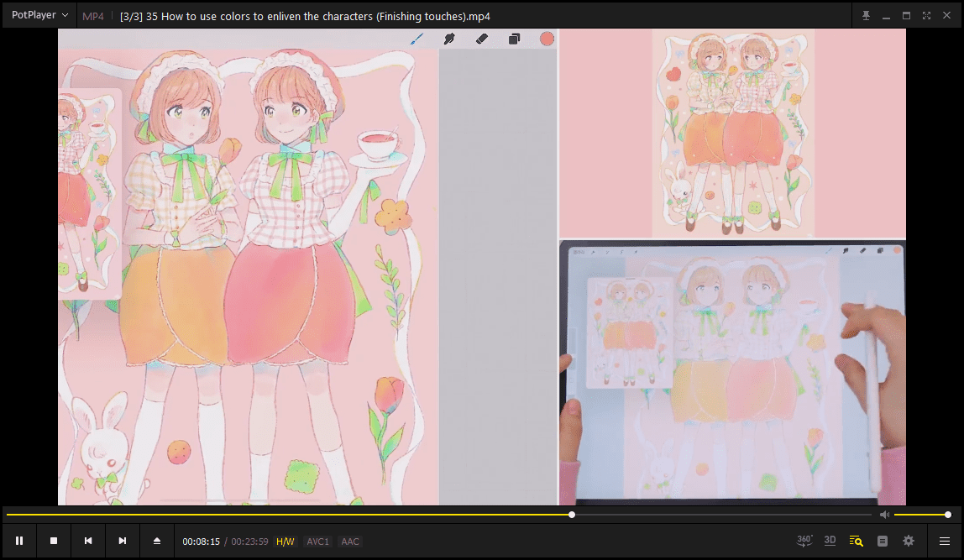The image size is (964, 560).
Task: Maximize the PotPlayer window
Action: [906, 16]
